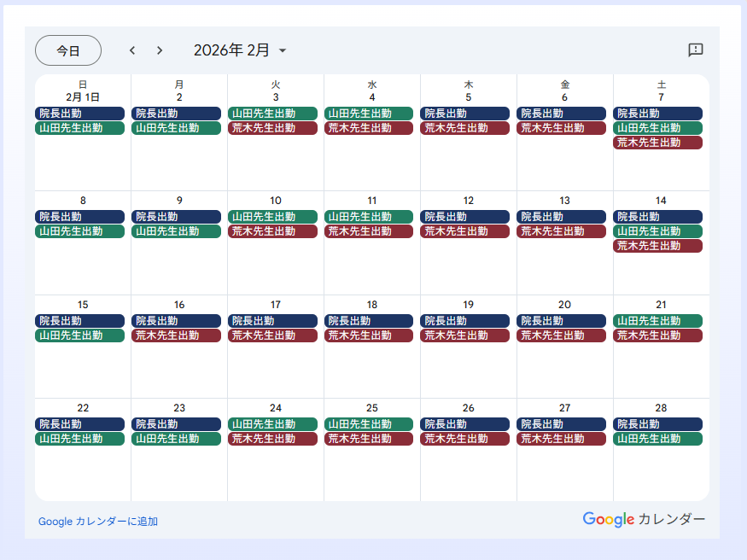
Task: Click the next month chevron arrow
Action: (160, 50)
